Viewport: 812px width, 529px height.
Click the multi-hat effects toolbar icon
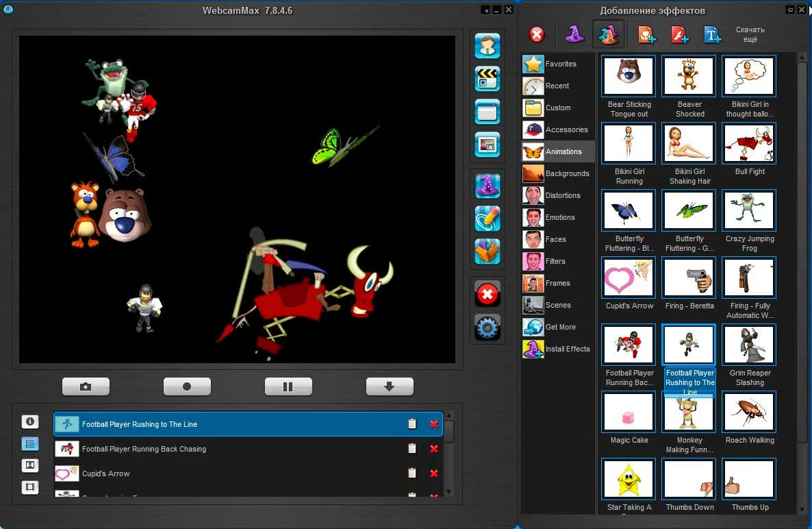tap(608, 34)
